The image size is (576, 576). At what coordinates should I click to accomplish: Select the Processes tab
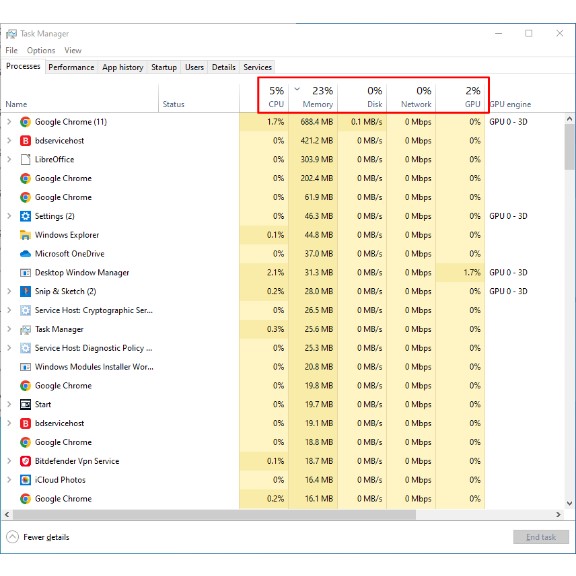click(23, 66)
